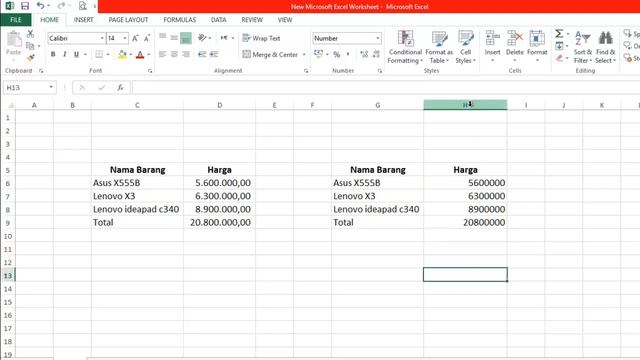Select cell with 20.800.000,00 total
This screenshot has height=360, width=640.
[x=220, y=222]
